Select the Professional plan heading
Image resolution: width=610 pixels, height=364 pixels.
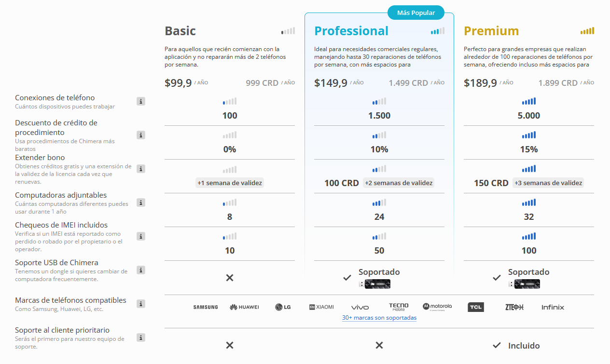[351, 31]
